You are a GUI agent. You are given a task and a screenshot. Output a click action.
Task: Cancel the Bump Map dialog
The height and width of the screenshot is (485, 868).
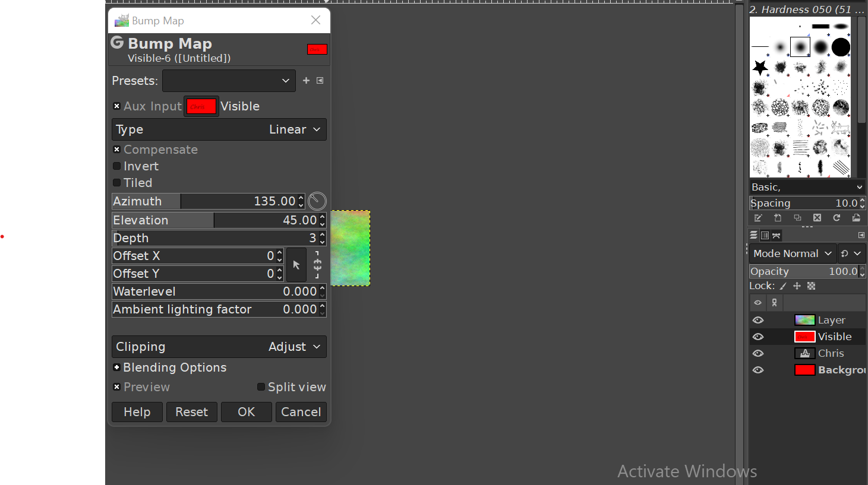tap(301, 412)
